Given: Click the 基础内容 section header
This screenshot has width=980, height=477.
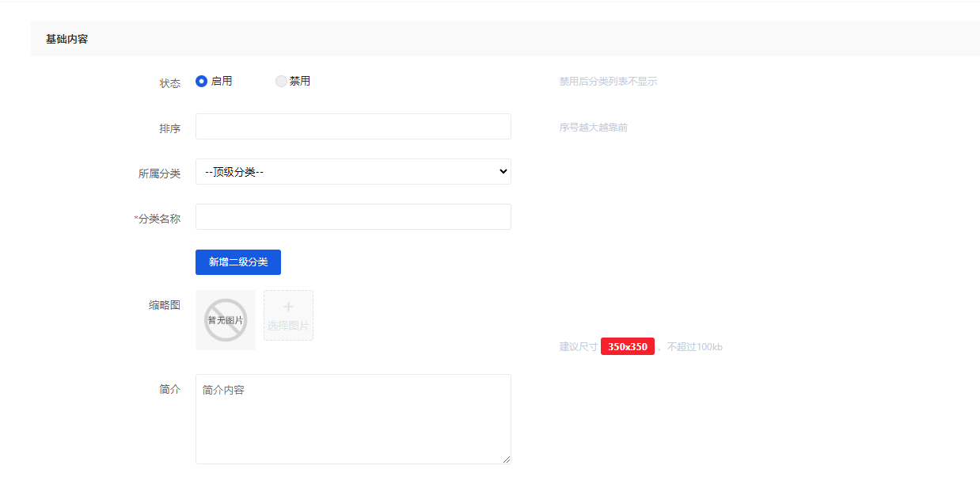Looking at the screenshot, I should point(67,39).
